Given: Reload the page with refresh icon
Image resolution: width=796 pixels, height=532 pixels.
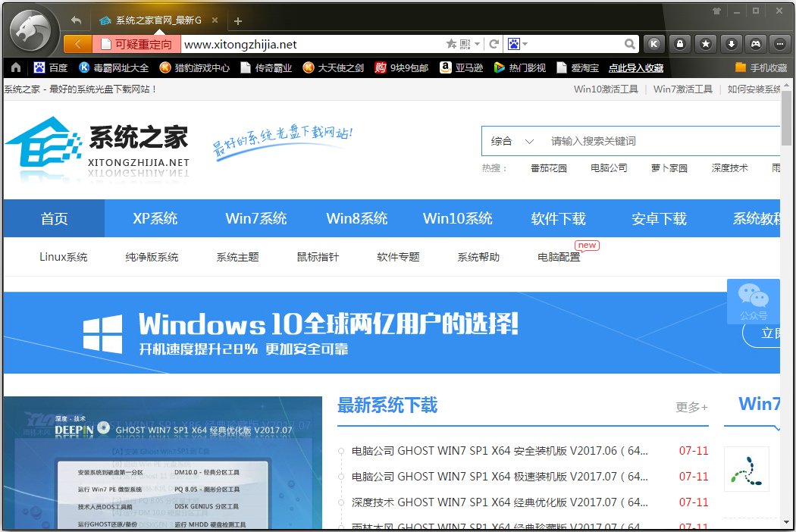Looking at the screenshot, I should point(494,44).
